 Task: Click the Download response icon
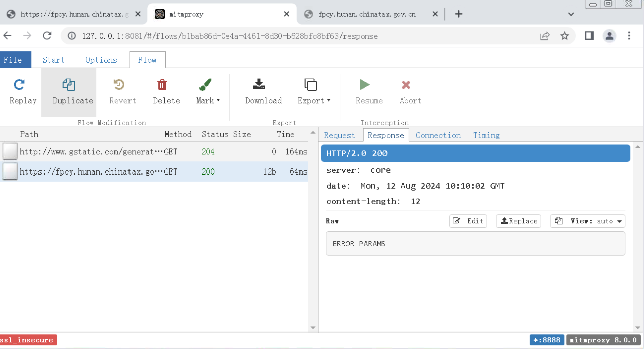click(x=259, y=85)
